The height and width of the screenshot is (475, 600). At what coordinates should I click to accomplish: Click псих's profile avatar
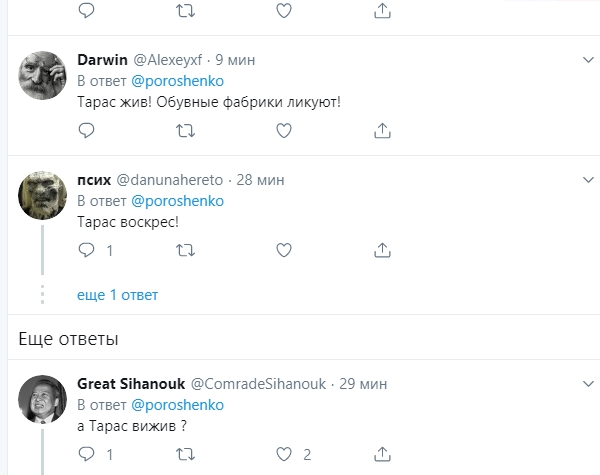coord(42,194)
